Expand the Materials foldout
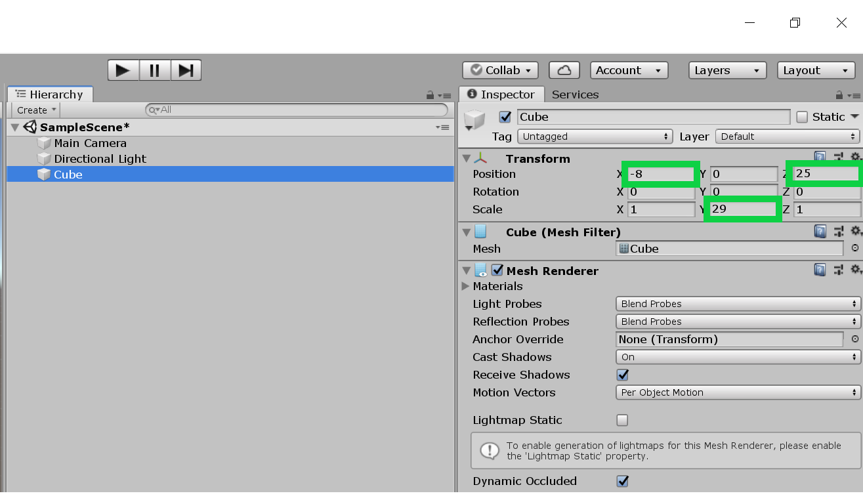The image size is (863, 504). coord(465,286)
